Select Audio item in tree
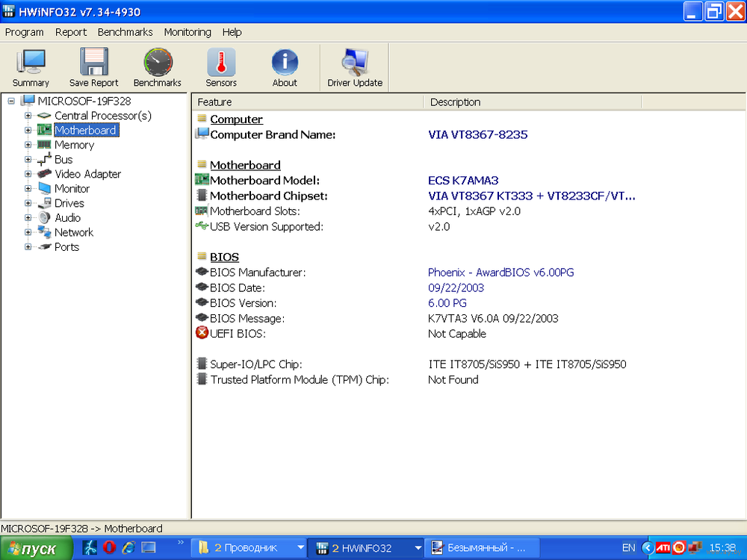Viewport: 747px width, 560px height. tap(68, 217)
